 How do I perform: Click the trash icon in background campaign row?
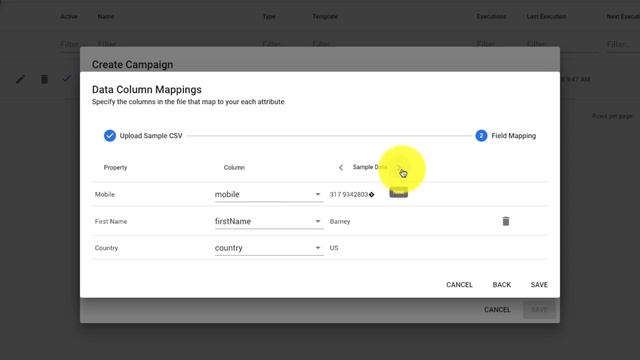(44, 79)
